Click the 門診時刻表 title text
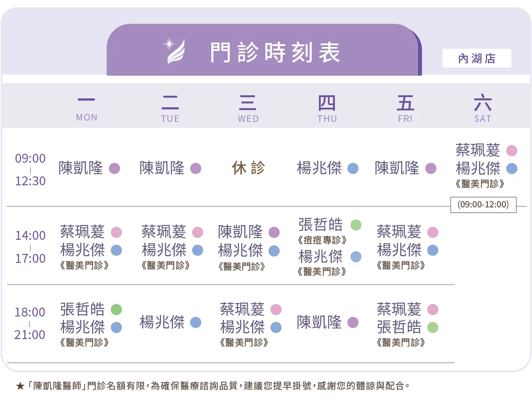532x406 pixels. click(275, 53)
